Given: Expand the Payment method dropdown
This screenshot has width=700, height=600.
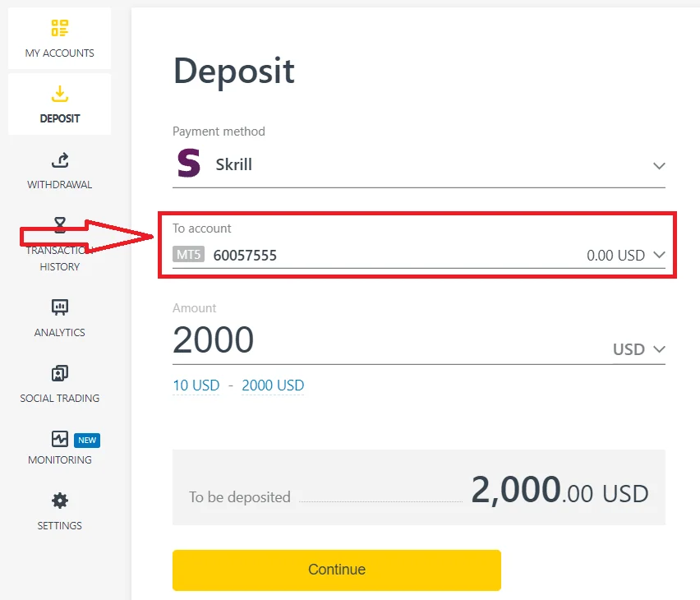Looking at the screenshot, I should pos(659,165).
